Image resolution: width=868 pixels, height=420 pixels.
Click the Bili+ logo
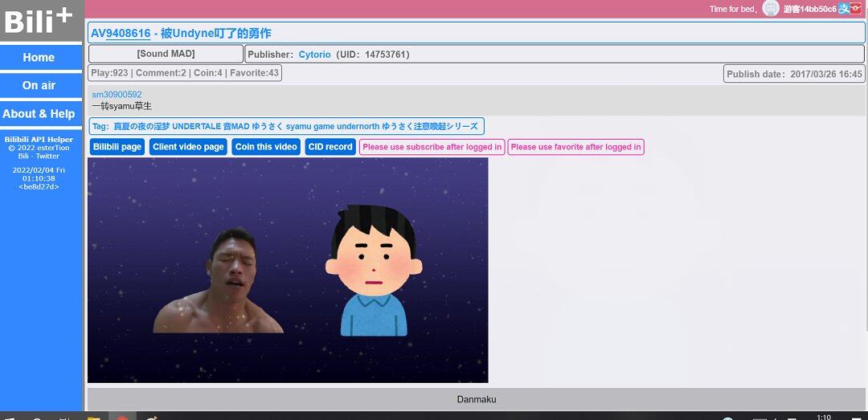39,20
